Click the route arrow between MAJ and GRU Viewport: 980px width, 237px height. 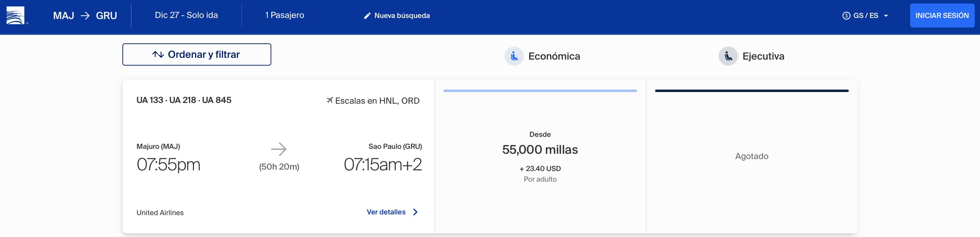(x=85, y=16)
